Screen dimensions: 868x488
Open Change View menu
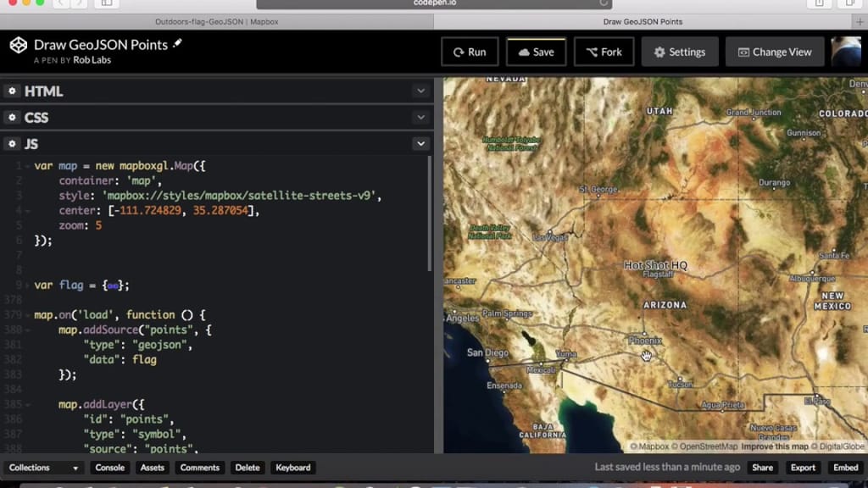[x=775, y=52]
